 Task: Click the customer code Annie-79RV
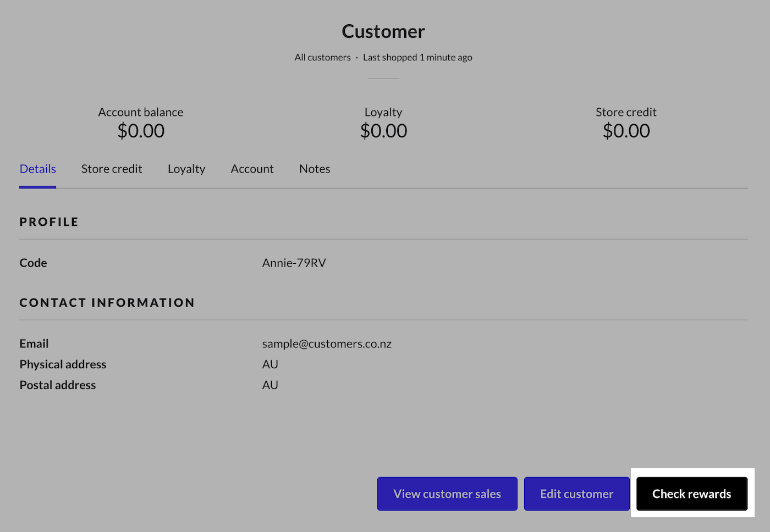coord(294,263)
